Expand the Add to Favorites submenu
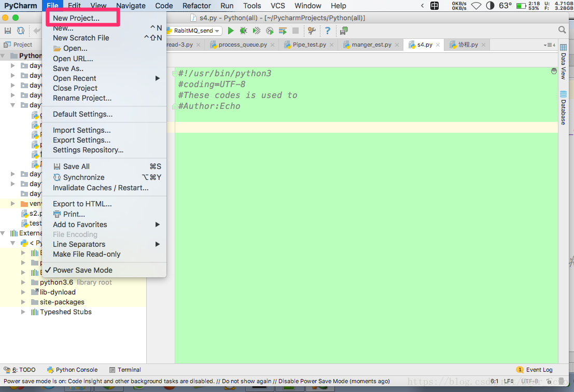The image size is (574, 392). tap(104, 225)
